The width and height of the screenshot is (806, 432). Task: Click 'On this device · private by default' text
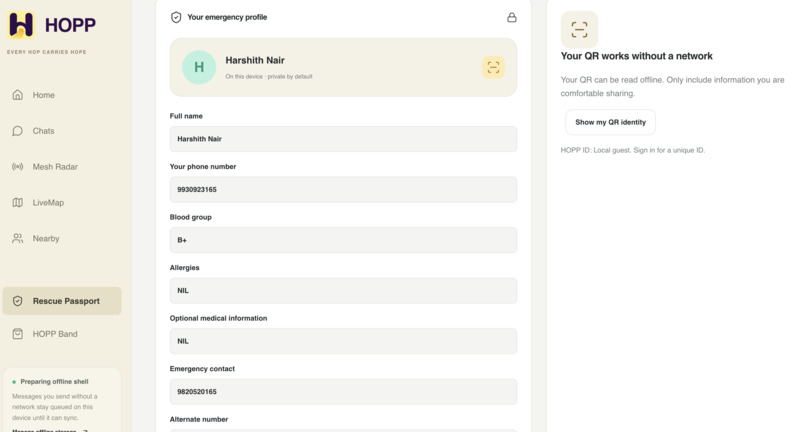click(x=269, y=77)
